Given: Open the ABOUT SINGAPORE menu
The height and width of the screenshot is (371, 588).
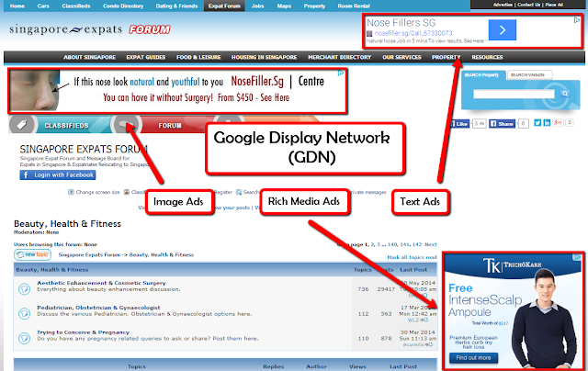Looking at the screenshot, I should 90,57.
